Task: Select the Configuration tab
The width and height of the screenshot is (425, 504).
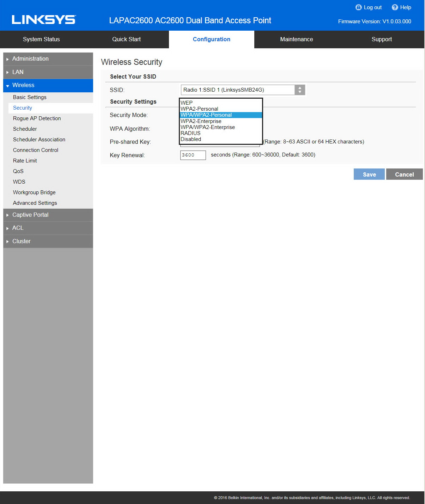Action: 212,39
